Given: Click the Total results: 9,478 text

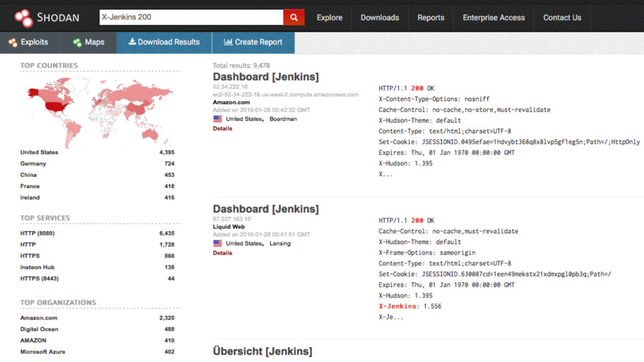Looking at the screenshot, I should coord(241,65).
